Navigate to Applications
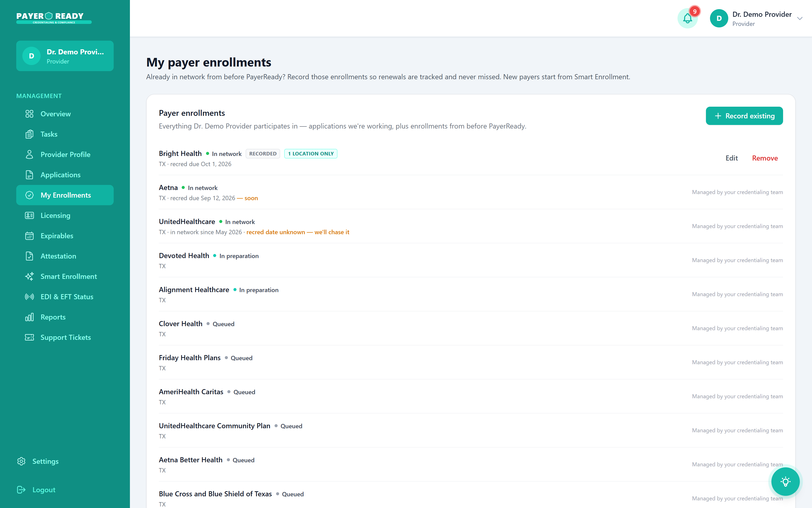 tap(65, 175)
